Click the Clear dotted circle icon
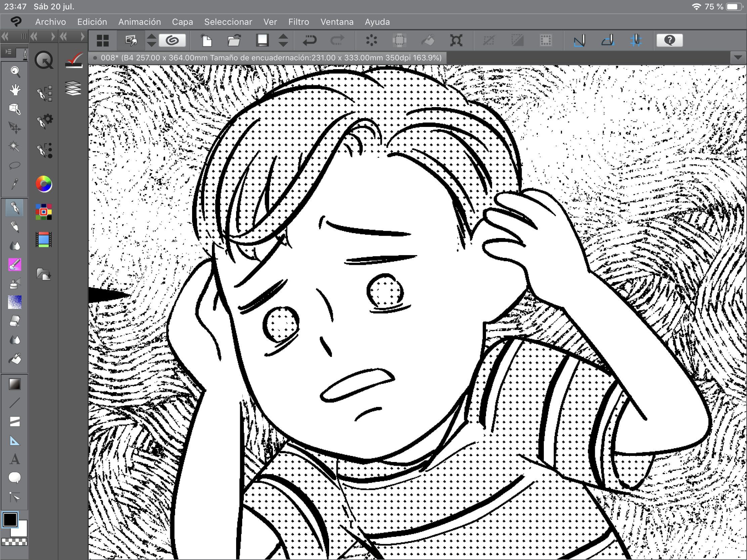 [371, 41]
